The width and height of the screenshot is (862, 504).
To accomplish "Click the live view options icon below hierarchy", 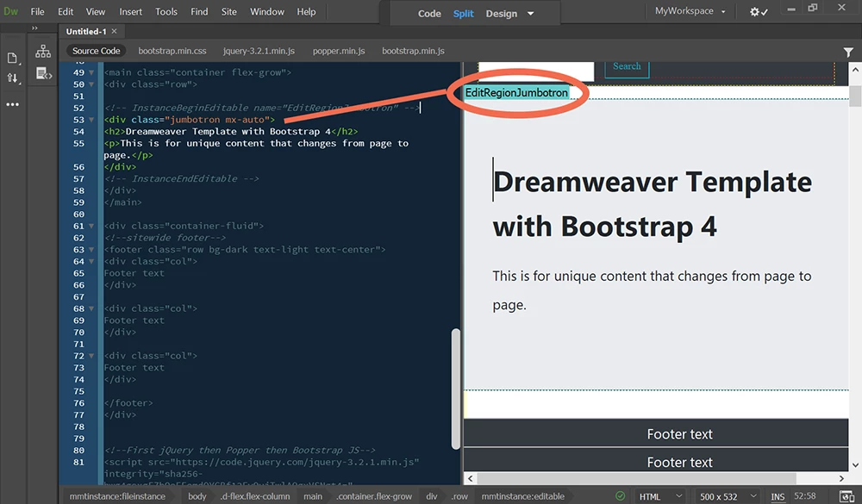I will [x=43, y=73].
